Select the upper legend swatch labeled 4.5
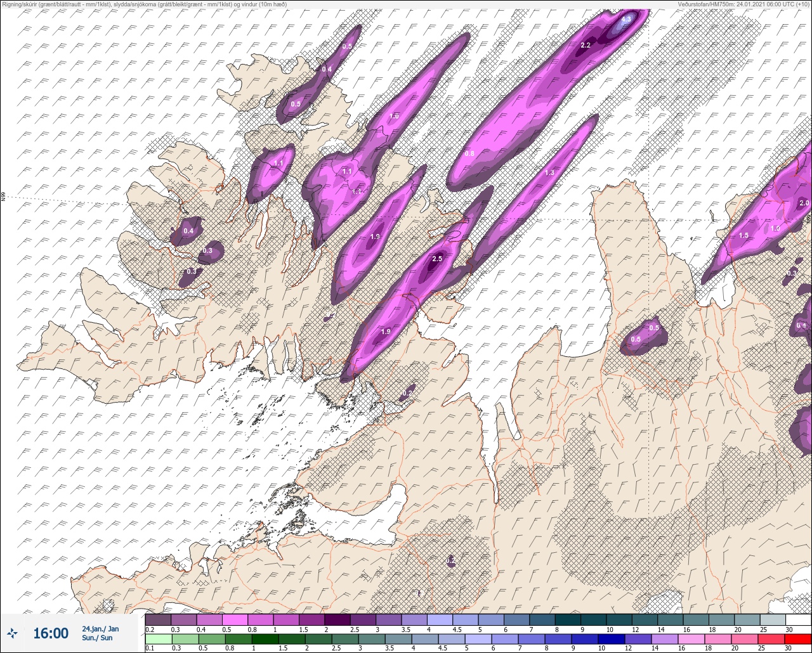 [466, 619]
